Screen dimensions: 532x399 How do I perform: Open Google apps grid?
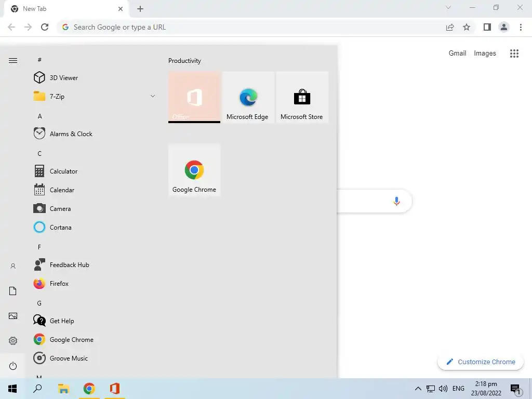pyautogui.click(x=514, y=54)
